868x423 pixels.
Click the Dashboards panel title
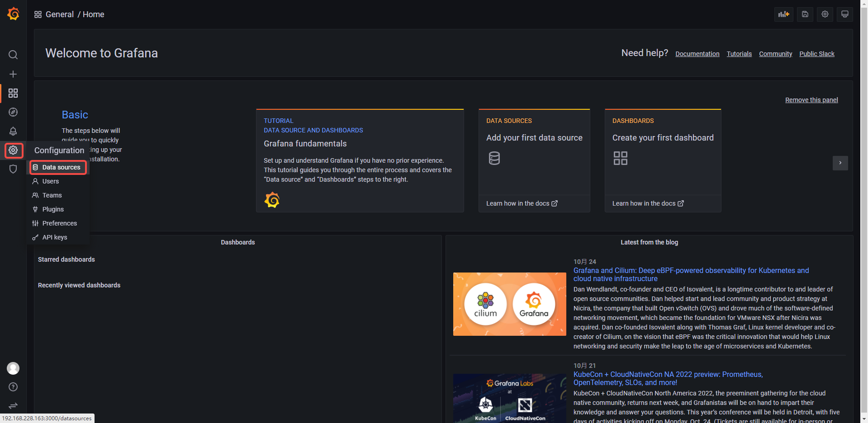(x=238, y=242)
